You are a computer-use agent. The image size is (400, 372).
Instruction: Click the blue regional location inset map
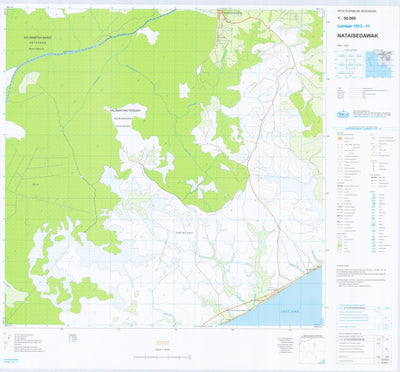[380, 64]
